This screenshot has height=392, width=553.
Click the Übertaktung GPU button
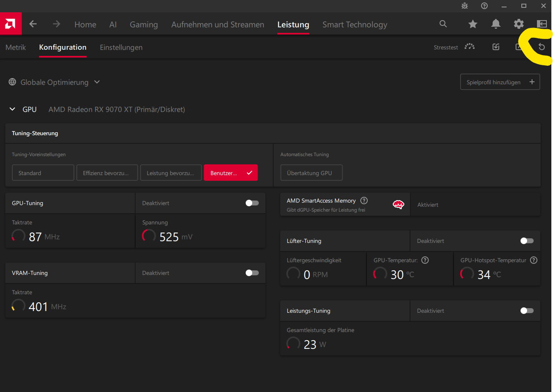[x=311, y=173]
